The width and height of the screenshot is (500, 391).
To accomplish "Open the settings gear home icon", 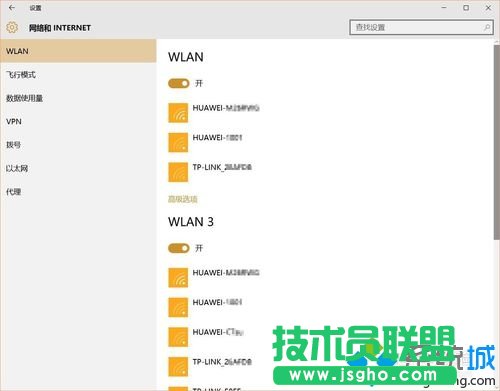I will click(12, 27).
